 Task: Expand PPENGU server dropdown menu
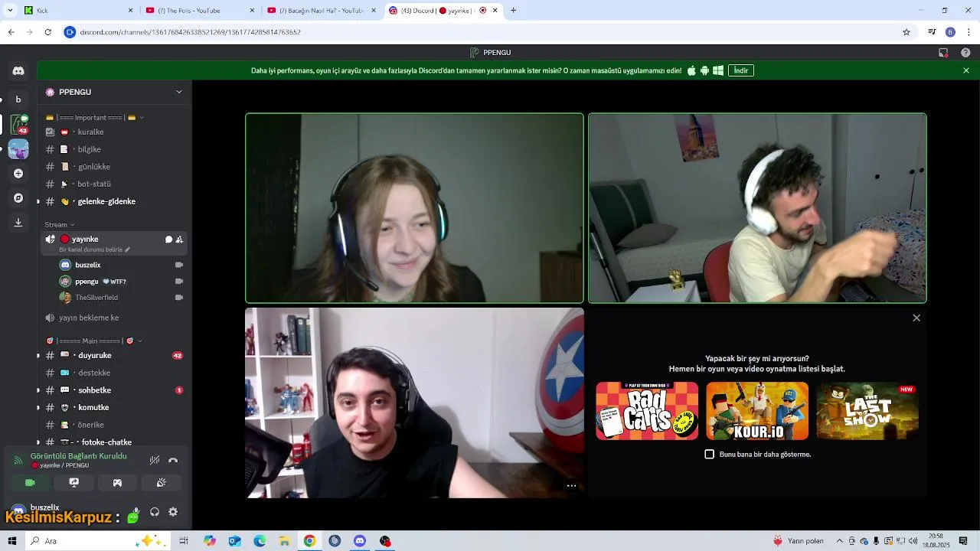pos(179,92)
